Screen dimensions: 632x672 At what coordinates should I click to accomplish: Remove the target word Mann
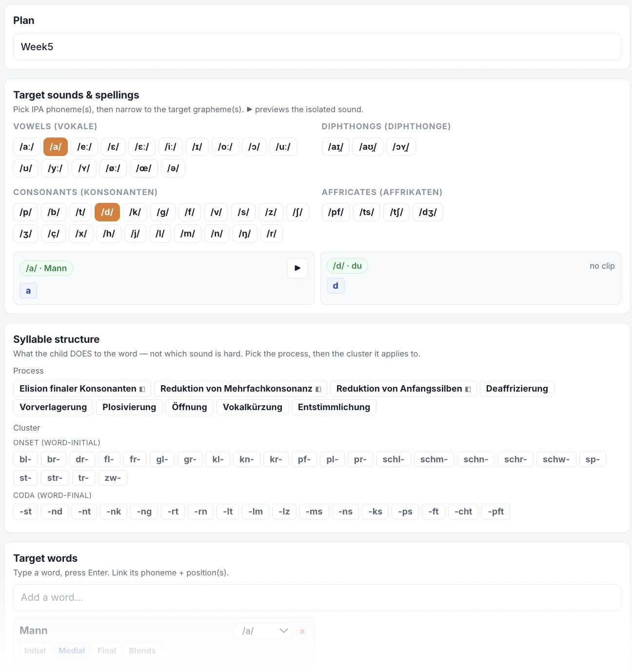coord(302,631)
